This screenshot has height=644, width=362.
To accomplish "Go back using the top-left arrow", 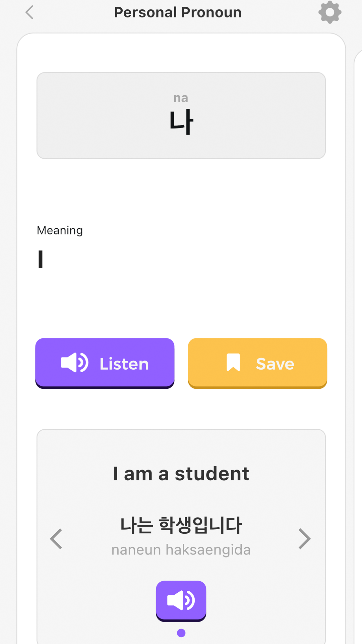I will coord(29,12).
